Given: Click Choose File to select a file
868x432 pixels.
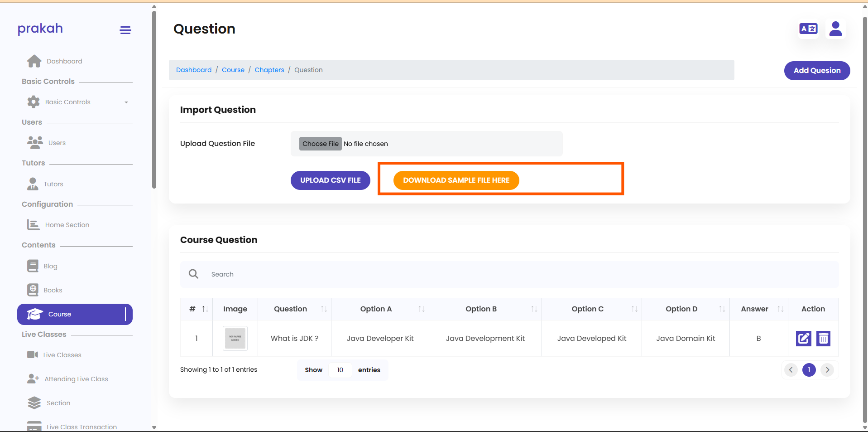Looking at the screenshot, I should pyautogui.click(x=320, y=144).
